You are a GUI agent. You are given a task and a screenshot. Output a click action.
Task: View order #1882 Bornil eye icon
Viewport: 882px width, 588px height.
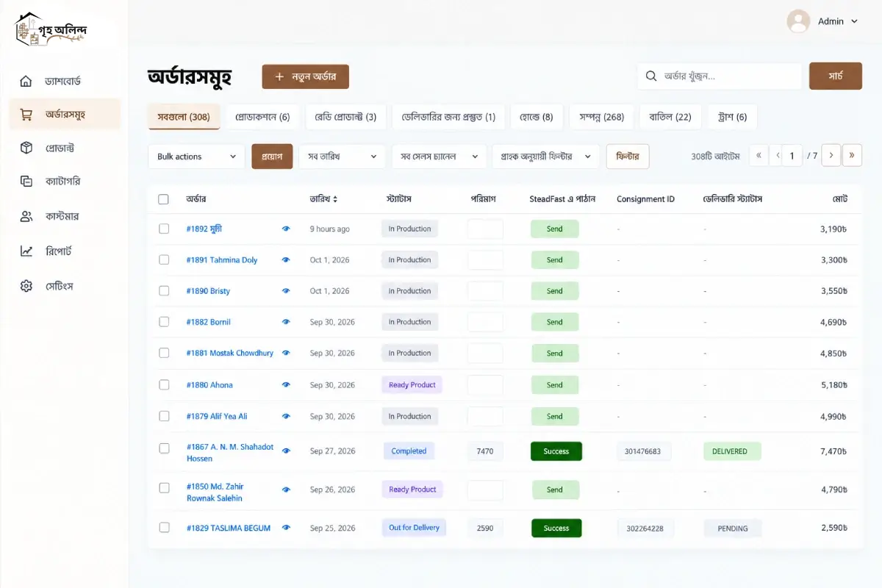(x=286, y=322)
